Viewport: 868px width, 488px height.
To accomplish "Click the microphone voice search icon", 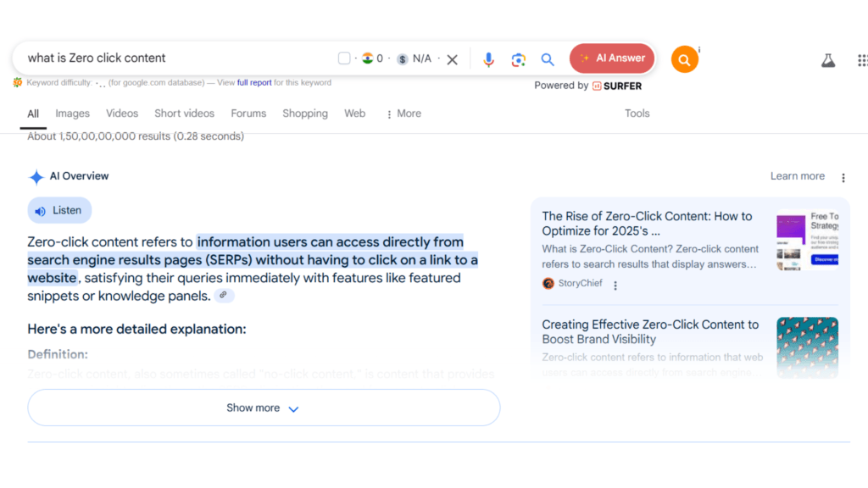I will click(x=488, y=59).
